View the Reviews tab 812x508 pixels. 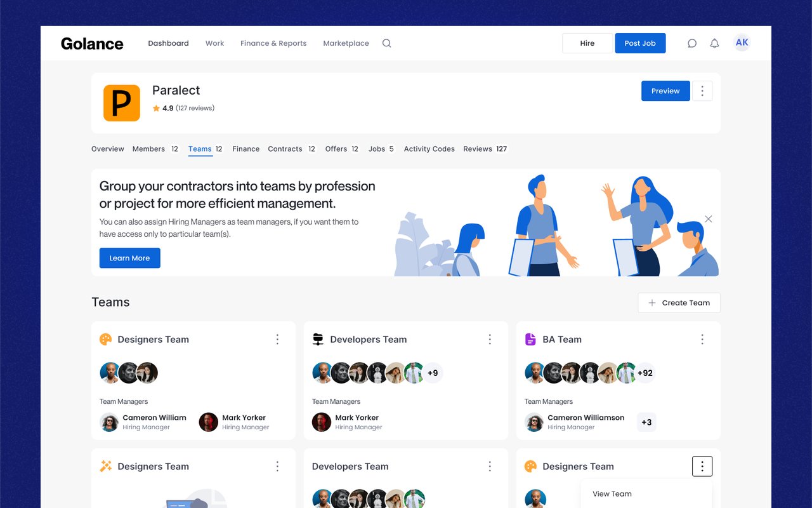pos(485,149)
